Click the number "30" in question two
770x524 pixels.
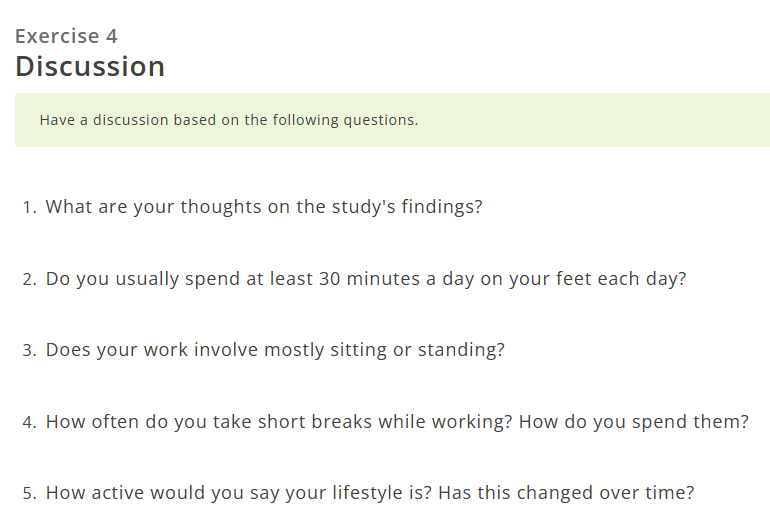click(331, 279)
